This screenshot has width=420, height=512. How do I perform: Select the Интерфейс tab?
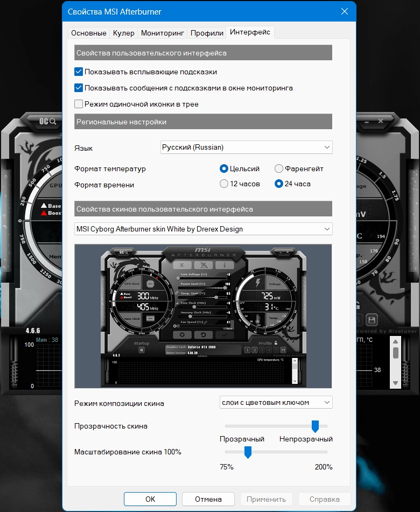pos(250,32)
